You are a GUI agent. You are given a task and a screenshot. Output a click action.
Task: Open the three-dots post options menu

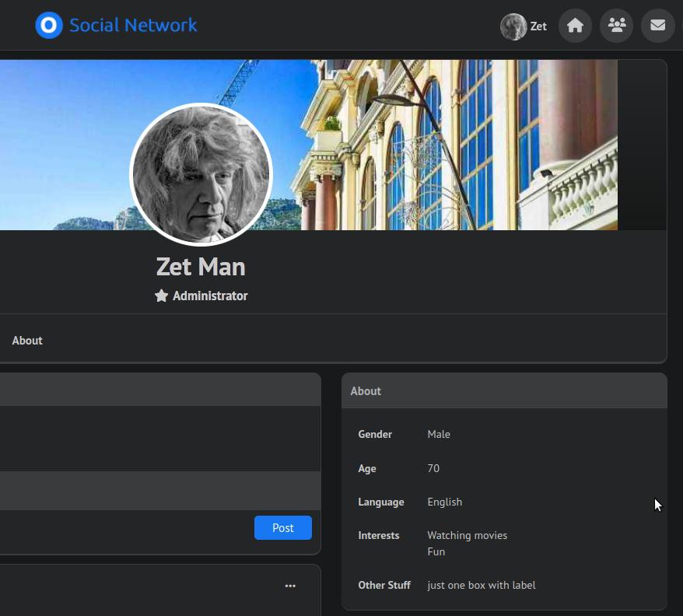[290, 586]
